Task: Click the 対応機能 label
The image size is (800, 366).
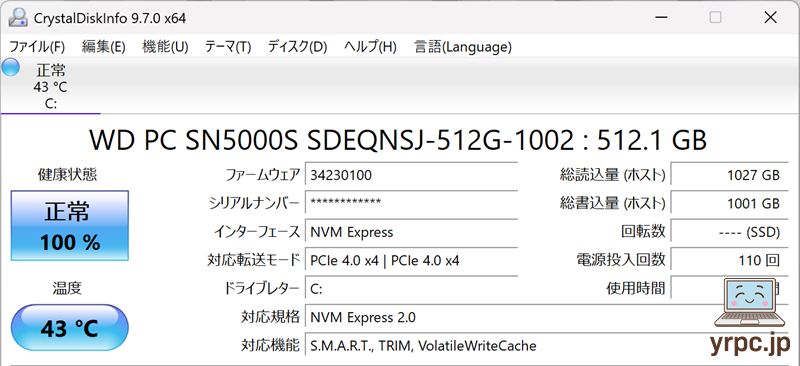Action: [271, 346]
